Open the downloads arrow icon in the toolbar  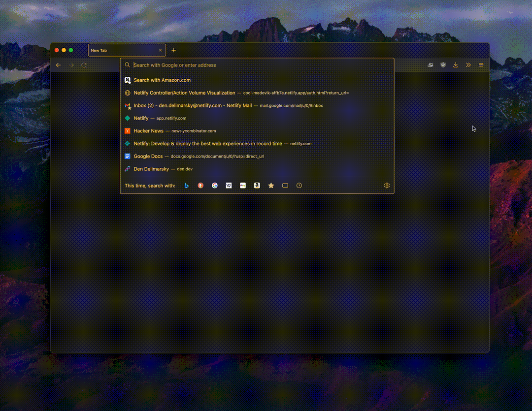click(x=456, y=65)
